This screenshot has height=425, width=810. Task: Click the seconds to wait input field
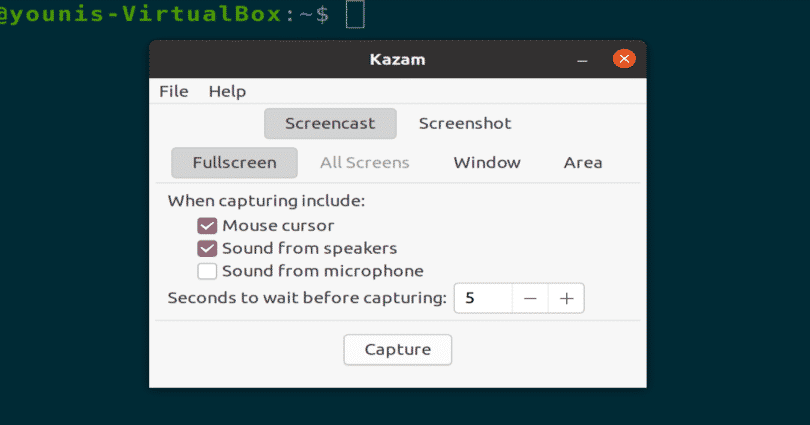[483, 298]
